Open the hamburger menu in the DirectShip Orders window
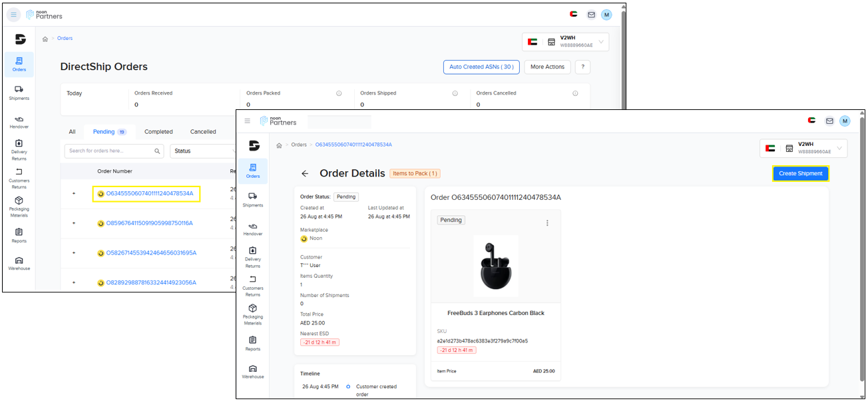868x401 pixels. pyautogui.click(x=13, y=15)
